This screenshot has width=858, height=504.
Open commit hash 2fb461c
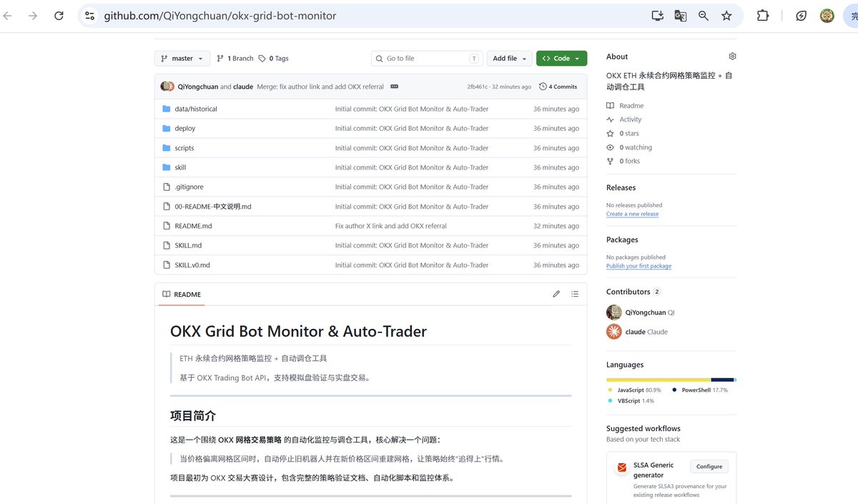click(x=478, y=87)
